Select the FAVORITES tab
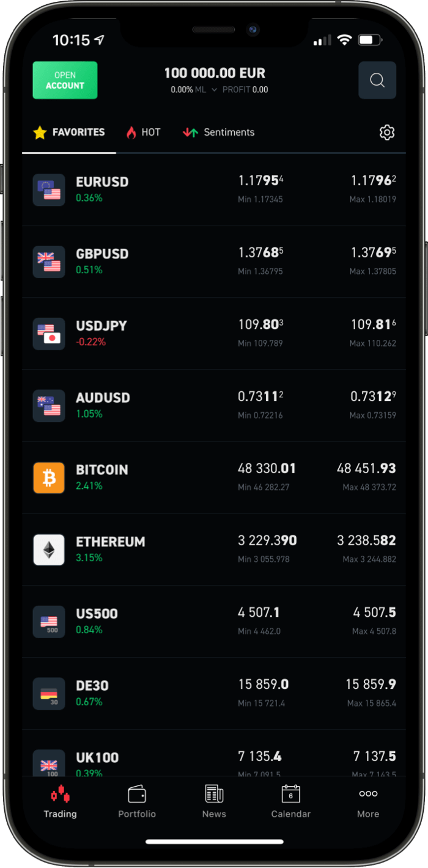428x868 pixels. click(x=69, y=133)
